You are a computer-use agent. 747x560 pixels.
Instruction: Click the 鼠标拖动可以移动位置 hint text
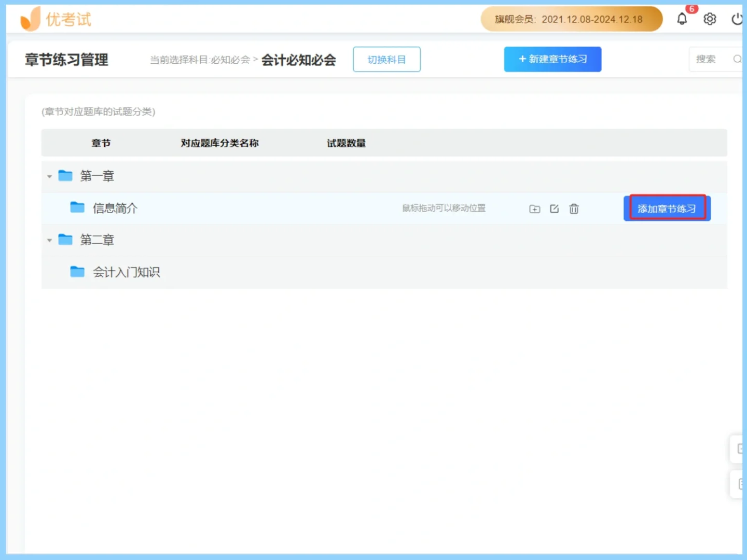pyautogui.click(x=444, y=208)
